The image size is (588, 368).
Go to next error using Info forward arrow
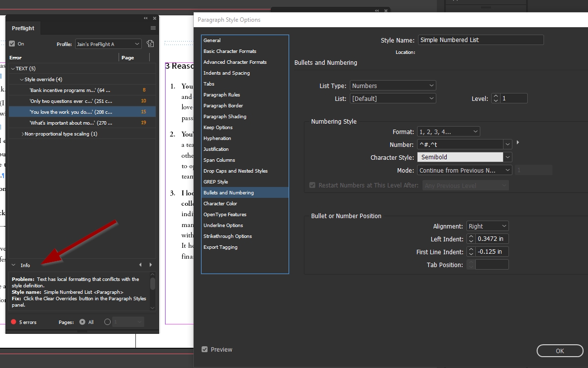pyautogui.click(x=151, y=265)
